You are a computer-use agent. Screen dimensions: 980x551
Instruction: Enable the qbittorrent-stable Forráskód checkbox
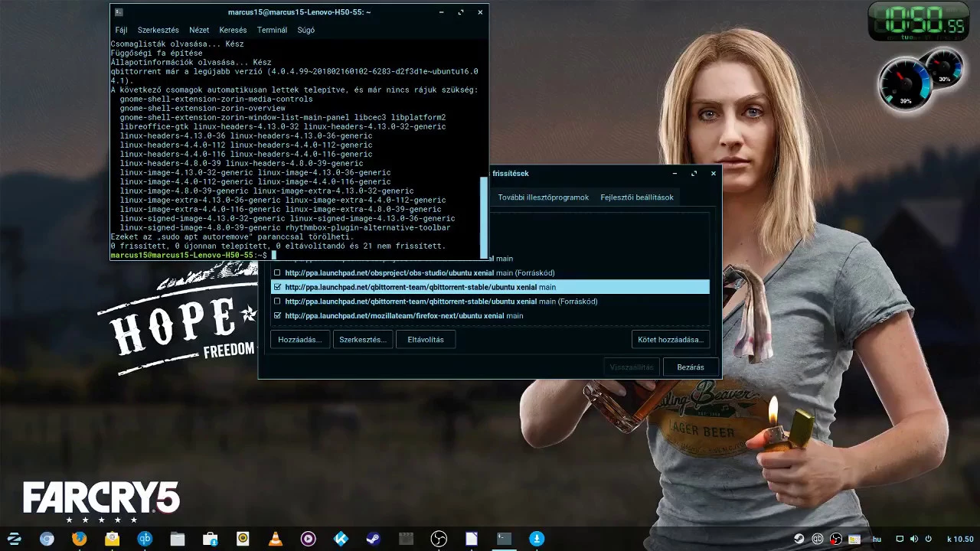(277, 302)
